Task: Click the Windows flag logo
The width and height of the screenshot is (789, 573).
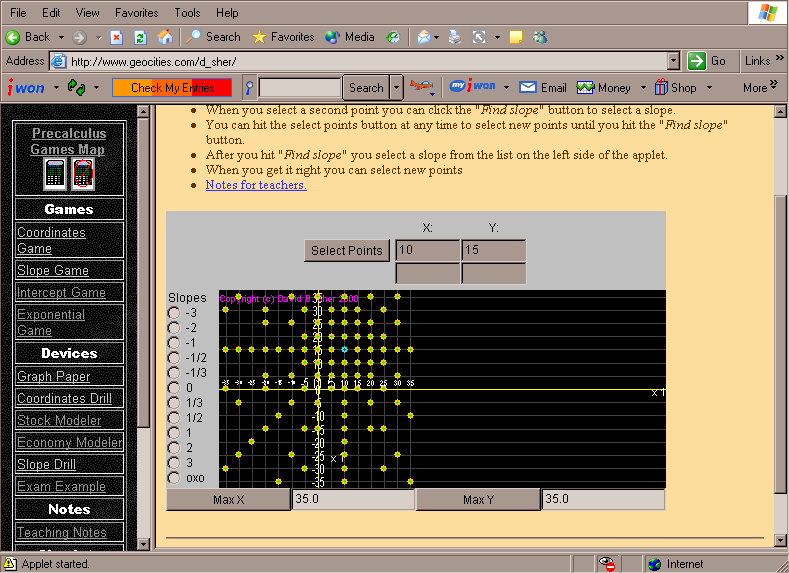Action: tap(767, 13)
